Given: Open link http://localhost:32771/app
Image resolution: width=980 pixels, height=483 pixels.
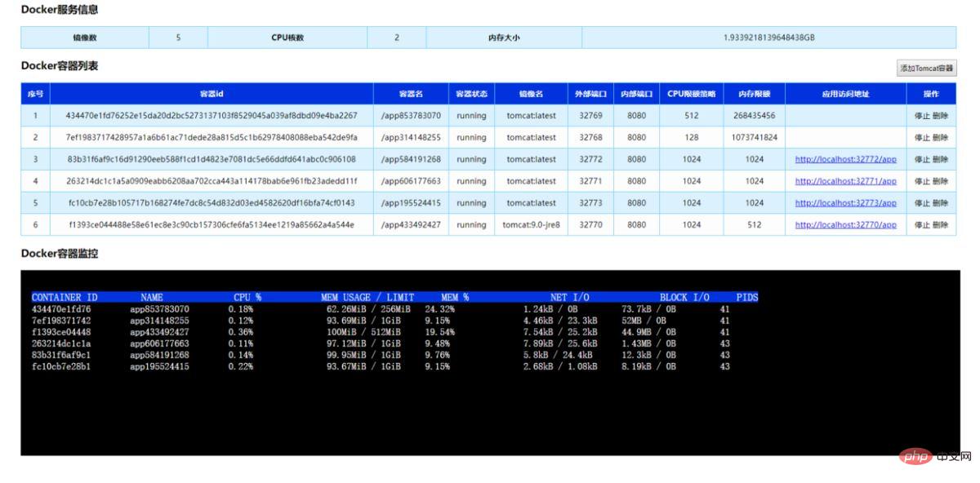Looking at the screenshot, I should click(845, 181).
